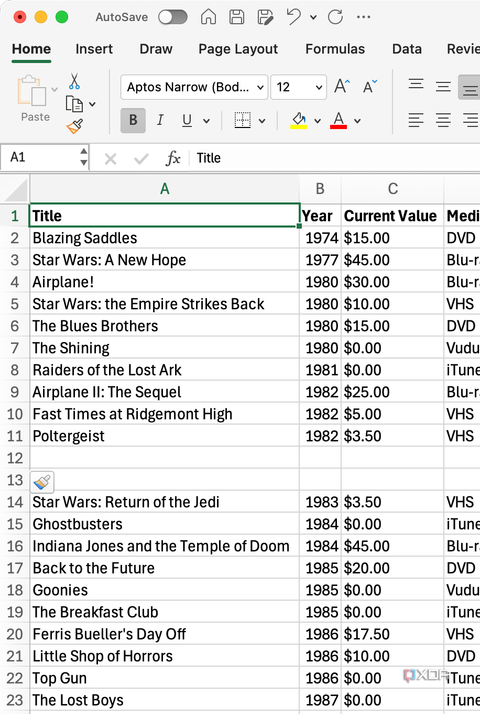Click the Paste clipboard button
This screenshot has height=714, width=480.
pyautogui.click(x=32, y=98)
